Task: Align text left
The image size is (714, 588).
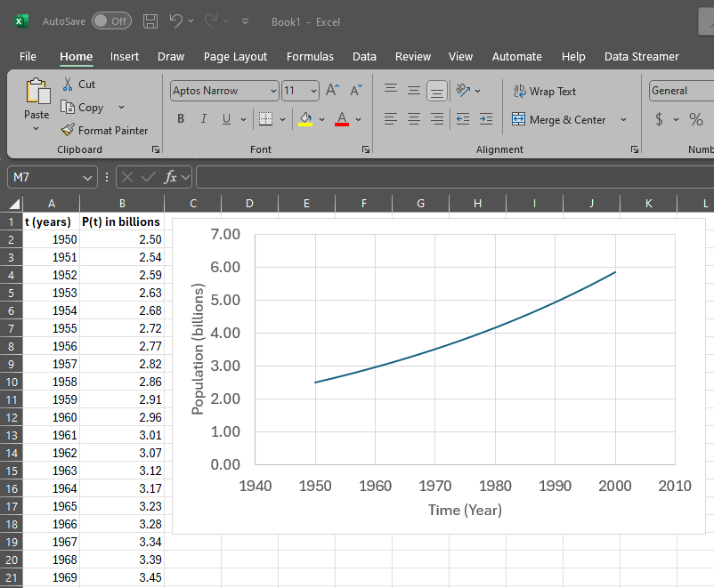Action: tap(391, 119)
